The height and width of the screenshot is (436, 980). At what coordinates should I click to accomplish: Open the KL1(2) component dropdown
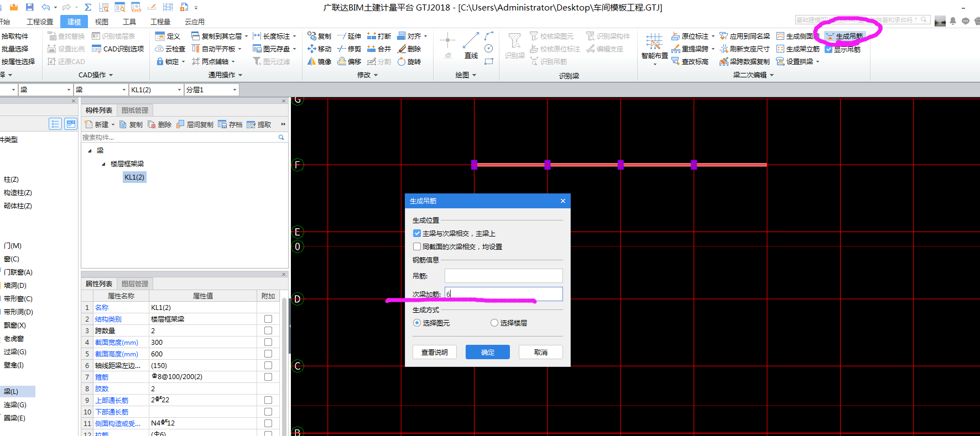tap(179, 90)
